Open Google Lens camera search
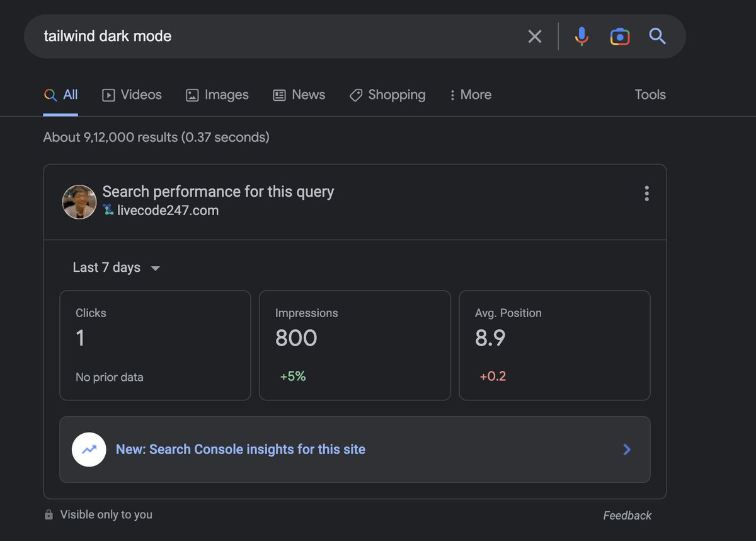Image resolution: width=756 pixels, height=541 pixels. pyautogui.click(x=620, y=37)
